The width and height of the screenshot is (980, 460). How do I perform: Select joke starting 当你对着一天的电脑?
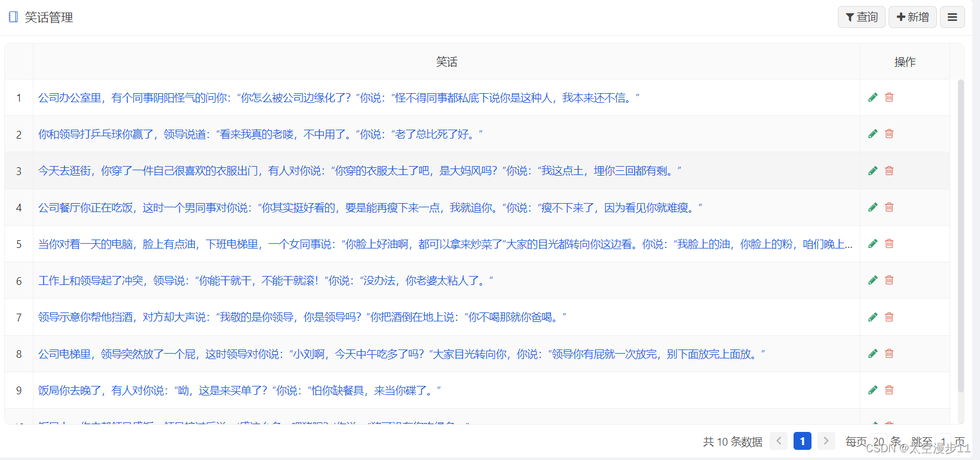point(445,244)
